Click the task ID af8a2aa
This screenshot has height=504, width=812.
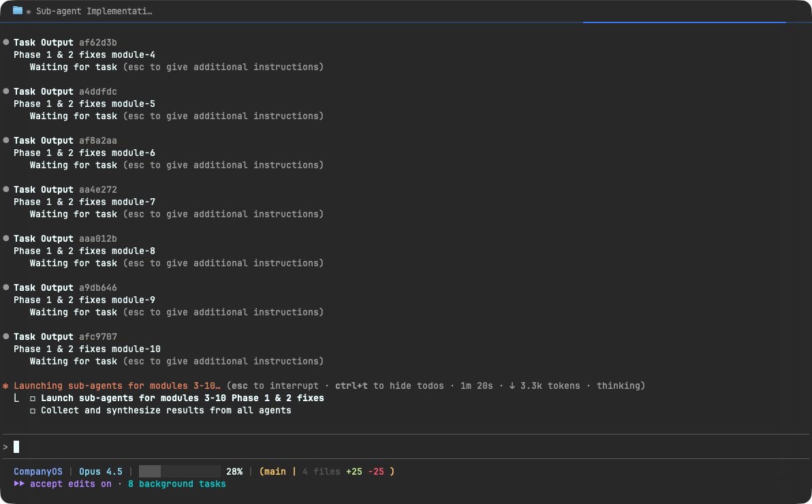[98, 140]
